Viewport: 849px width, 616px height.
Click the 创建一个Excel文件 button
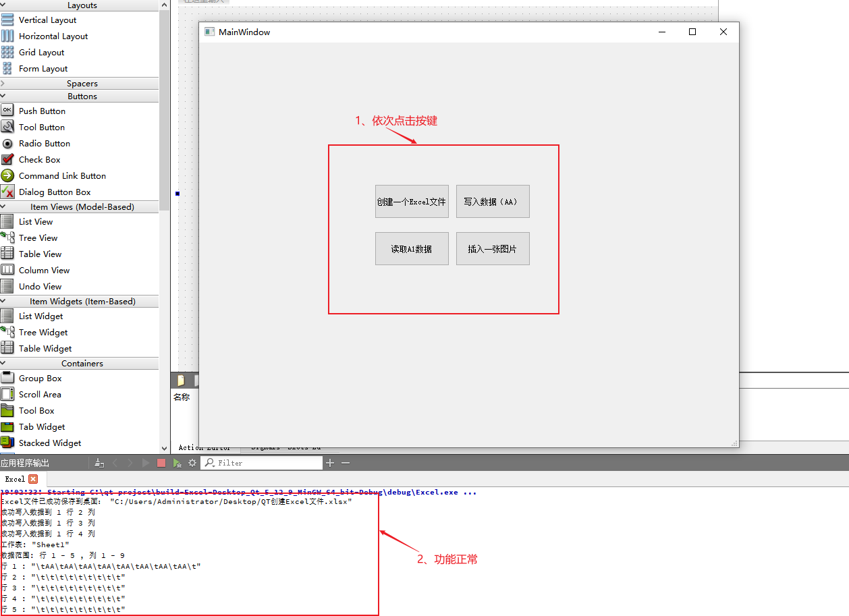click(x=412, y=201)
